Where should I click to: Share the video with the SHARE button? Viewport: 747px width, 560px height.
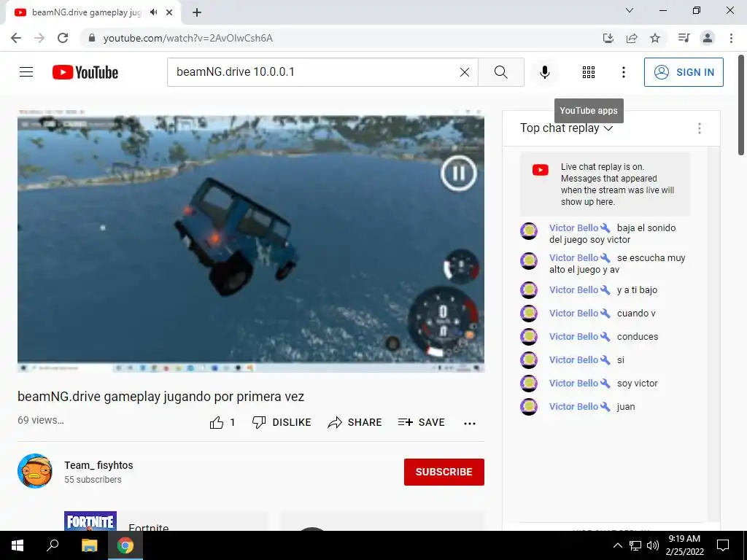355,422
